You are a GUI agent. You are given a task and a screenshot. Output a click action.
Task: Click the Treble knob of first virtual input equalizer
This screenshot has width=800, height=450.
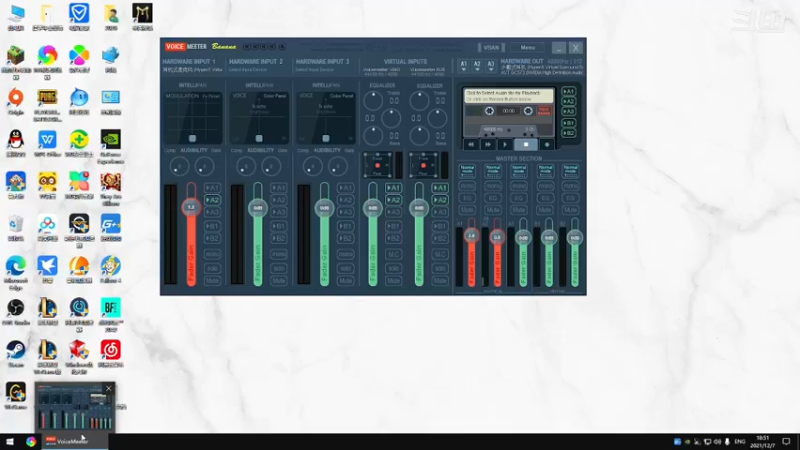coord(373,101)
